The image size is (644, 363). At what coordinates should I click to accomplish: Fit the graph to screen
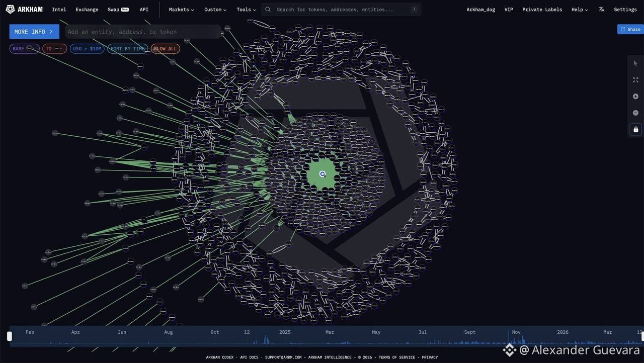point(635,80)
